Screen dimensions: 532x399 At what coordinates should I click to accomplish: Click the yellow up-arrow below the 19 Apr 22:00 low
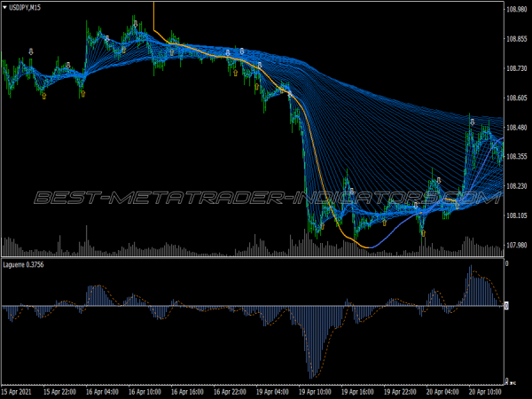423,233
